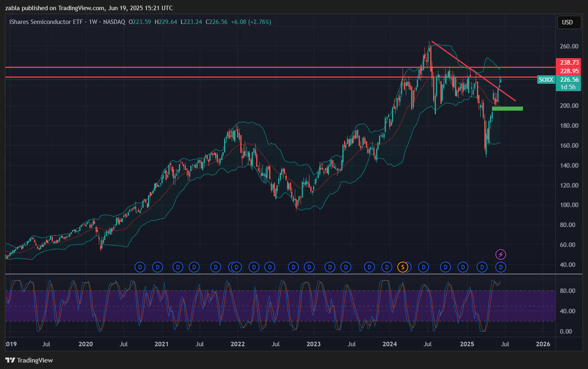Screen dimensions: 588x369
Task: Click the 226.56 current price label
Action: pos(569,80)
